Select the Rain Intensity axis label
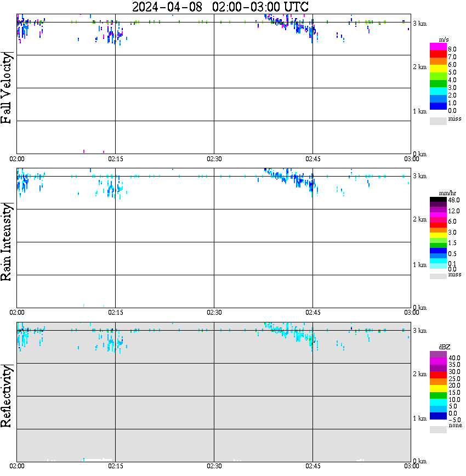 pyautogui.click(x=7, y=242)
